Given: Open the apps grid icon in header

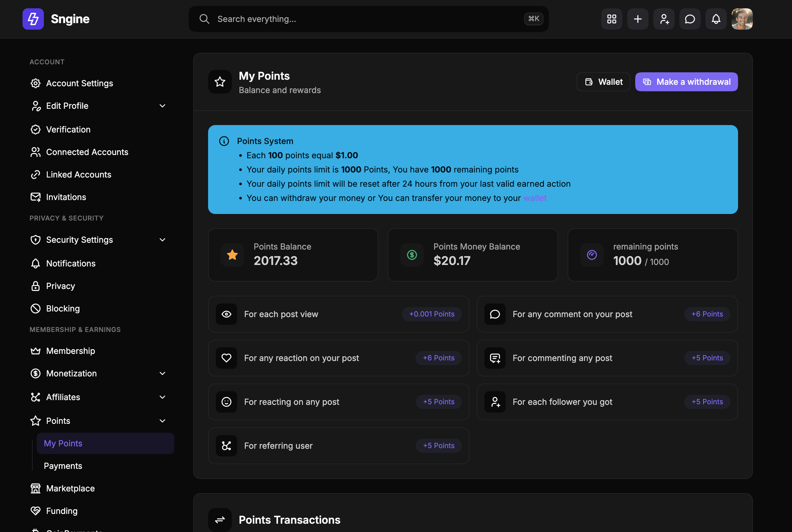Looking at the screenshot, I should 611,19.
